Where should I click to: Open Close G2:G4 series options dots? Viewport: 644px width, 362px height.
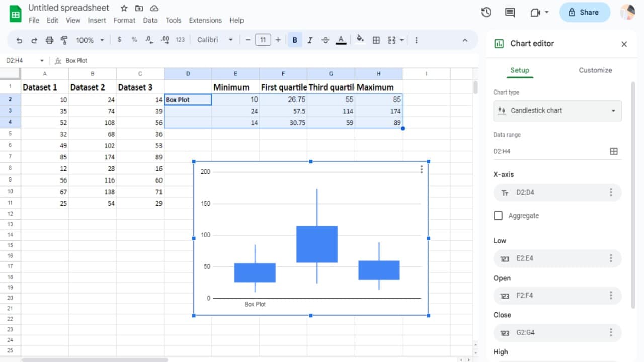pos(611,332)
